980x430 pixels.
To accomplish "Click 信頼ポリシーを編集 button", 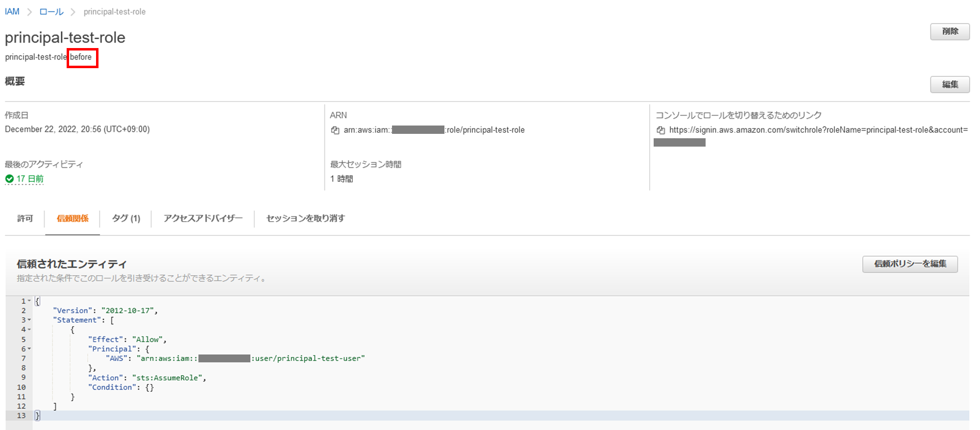I will 910,264.
